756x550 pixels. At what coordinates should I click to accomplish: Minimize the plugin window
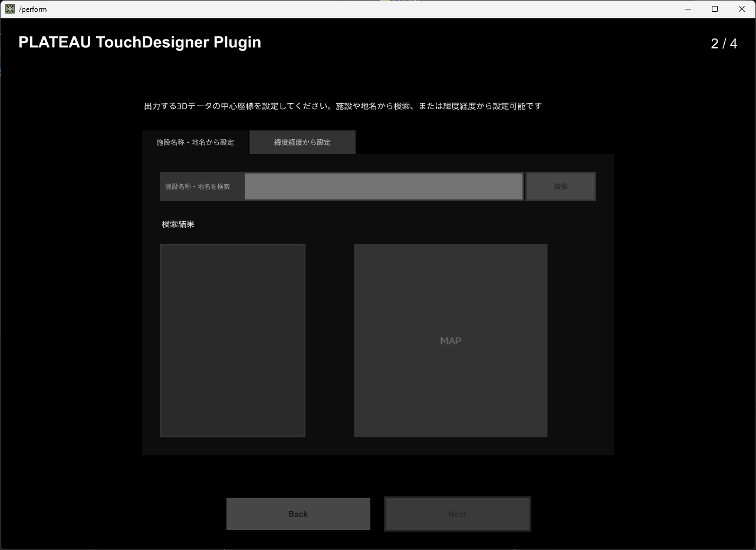tap(688, 9)
